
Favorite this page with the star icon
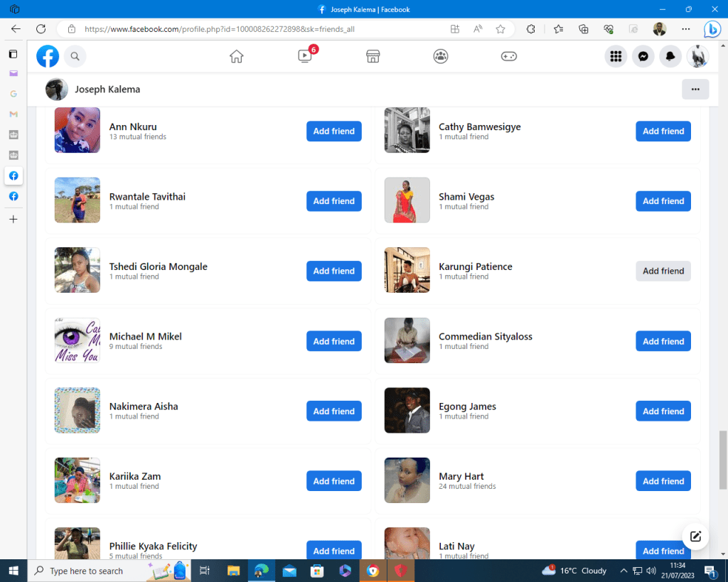coord(500,29)
